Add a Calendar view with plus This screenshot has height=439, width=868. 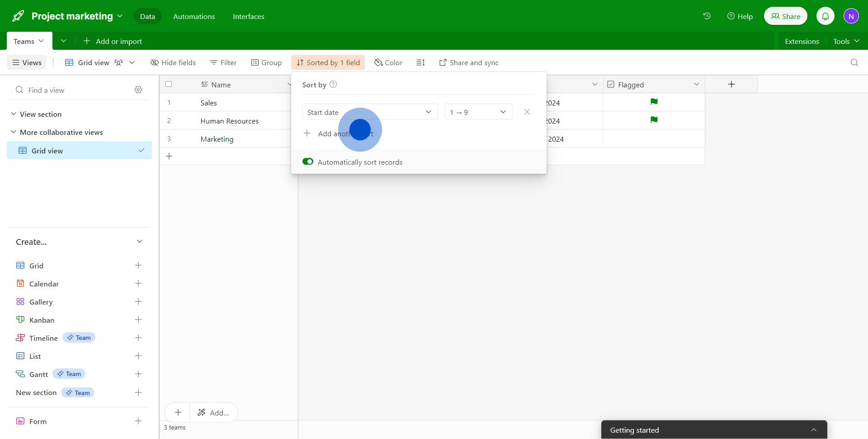tap(138, 284)
